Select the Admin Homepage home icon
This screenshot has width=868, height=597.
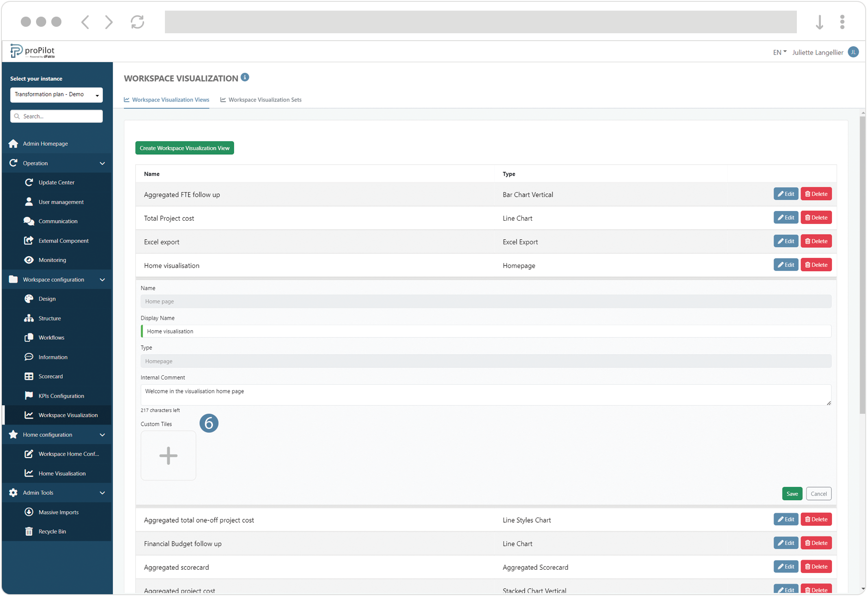click(x=13, y=144)
